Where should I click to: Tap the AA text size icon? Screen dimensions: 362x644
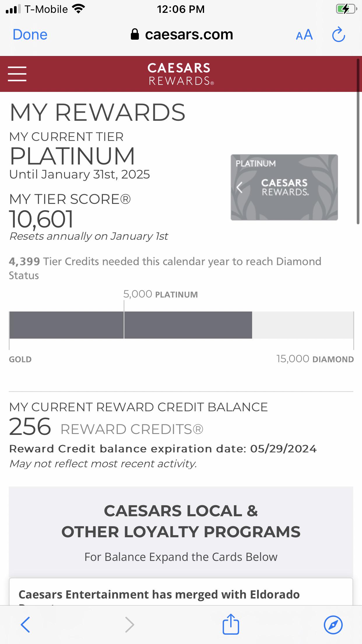(304, 34)
